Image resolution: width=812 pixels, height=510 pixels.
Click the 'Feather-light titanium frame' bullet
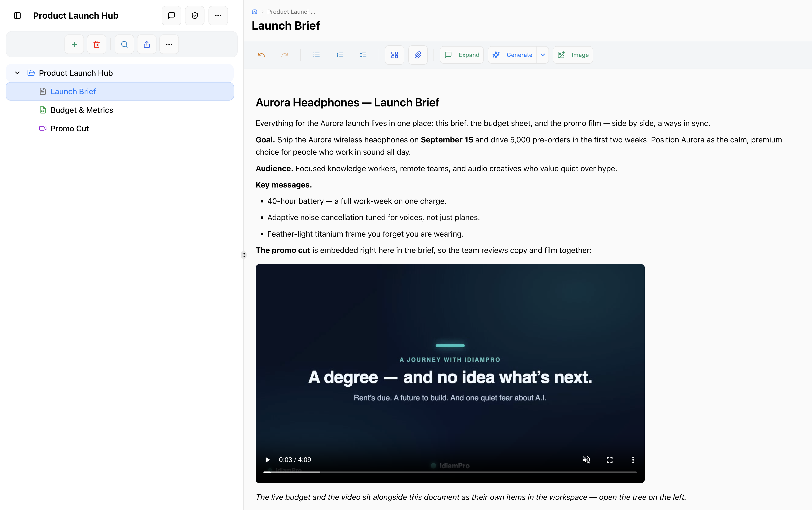click(365, 234)
